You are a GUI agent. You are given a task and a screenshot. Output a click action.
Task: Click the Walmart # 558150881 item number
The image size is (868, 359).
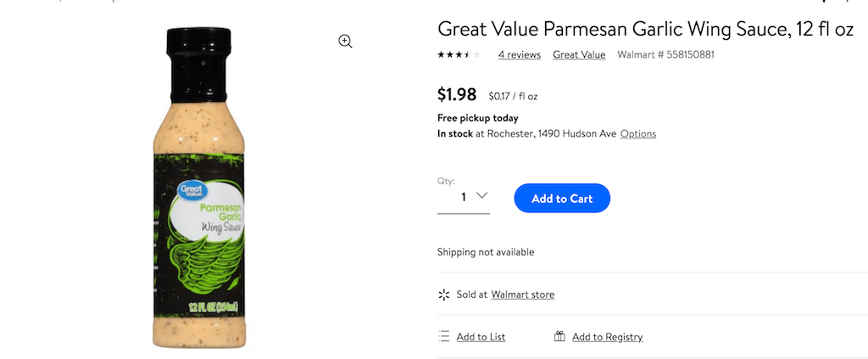click(x=665, y=55)
